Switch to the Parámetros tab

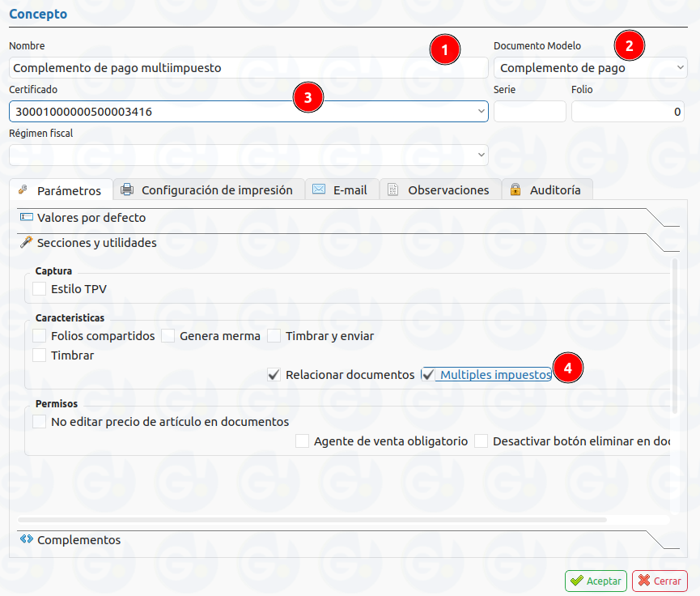click(62, 190)
